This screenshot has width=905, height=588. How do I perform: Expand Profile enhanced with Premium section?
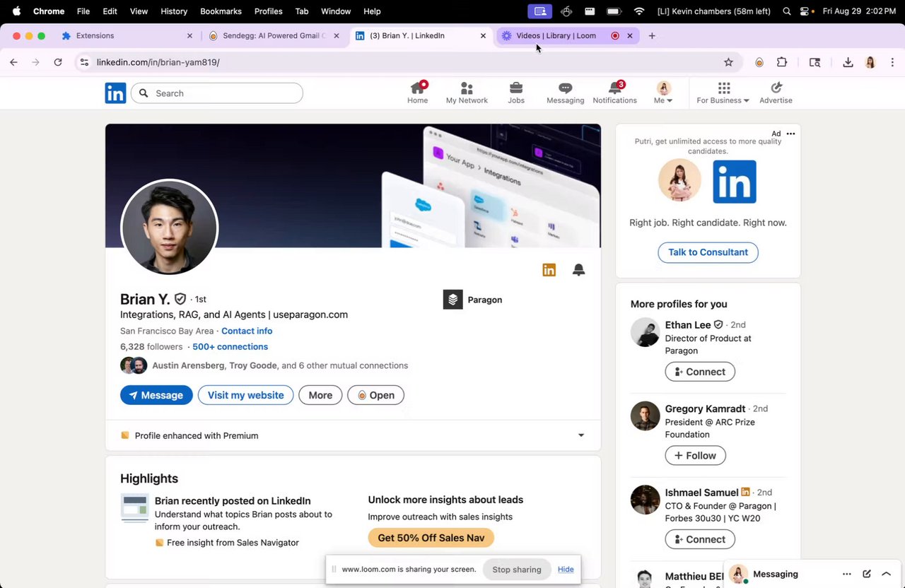(x=581, y=435)
